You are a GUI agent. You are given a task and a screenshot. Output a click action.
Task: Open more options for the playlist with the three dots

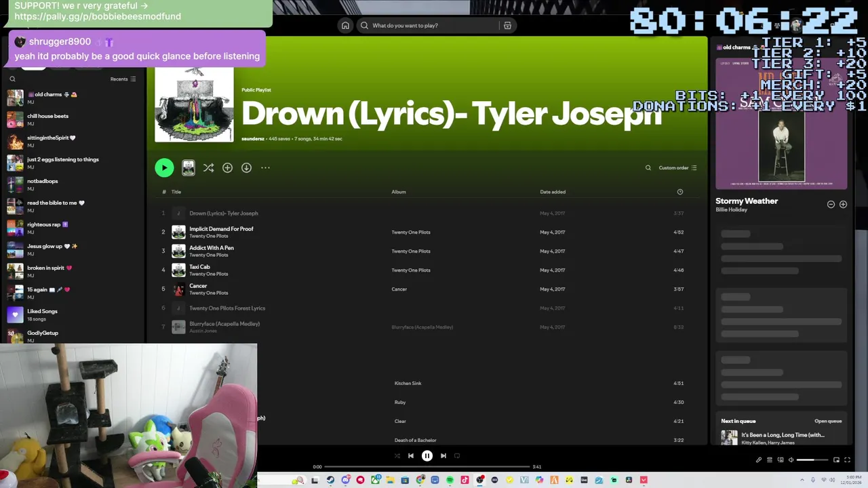[x=265, y=167]
